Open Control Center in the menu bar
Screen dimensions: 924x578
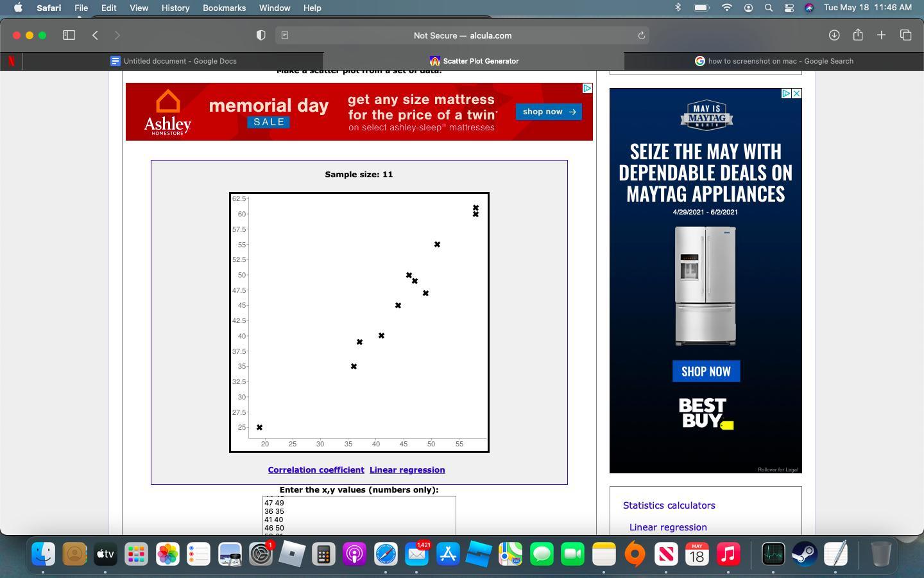(x=789, y=8)
